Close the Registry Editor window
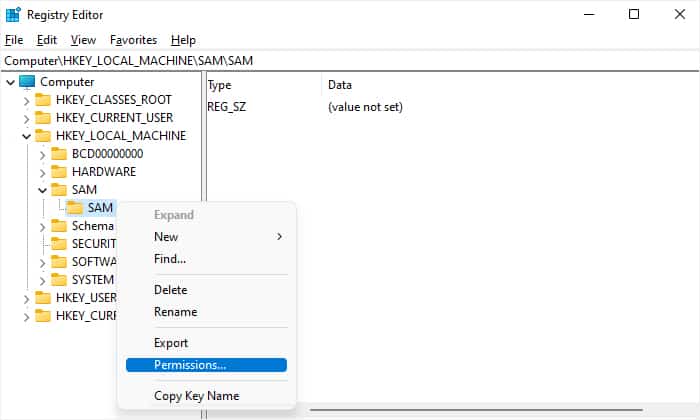The width and height of the screenshot is (700, 420). pyautogui.click(x=680, y=14)
